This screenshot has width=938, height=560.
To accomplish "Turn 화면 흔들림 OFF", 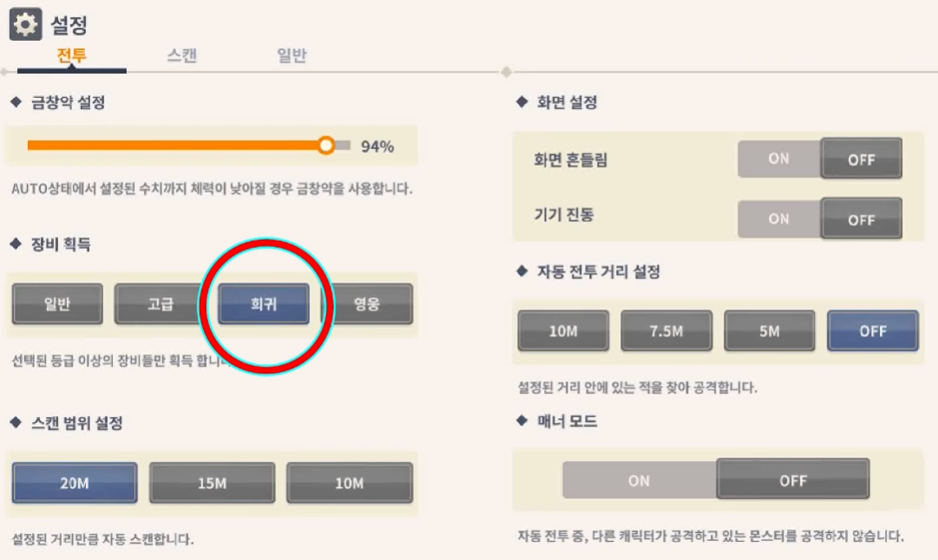I will tap(861, 159).
